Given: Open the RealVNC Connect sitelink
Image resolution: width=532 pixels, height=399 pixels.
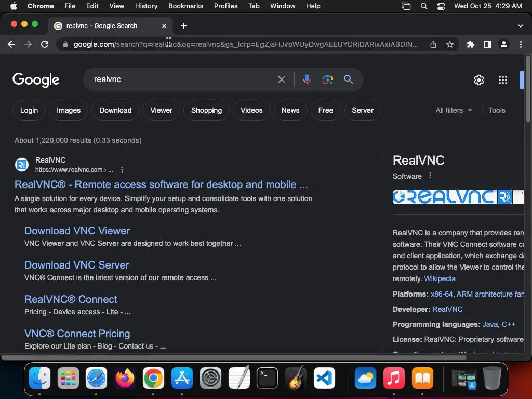Looking at the screenshot, I should [71, 299].
